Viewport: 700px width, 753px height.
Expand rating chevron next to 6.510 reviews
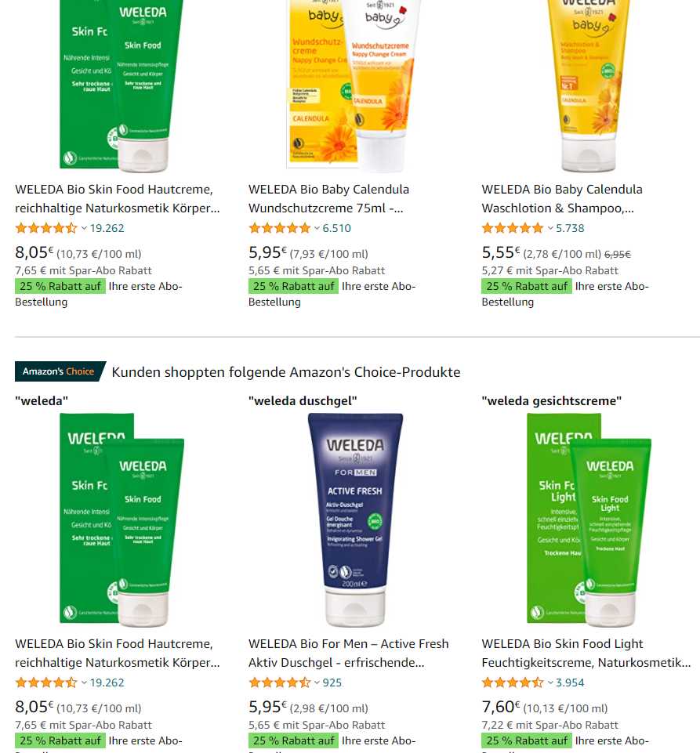[x=317, y=229]
